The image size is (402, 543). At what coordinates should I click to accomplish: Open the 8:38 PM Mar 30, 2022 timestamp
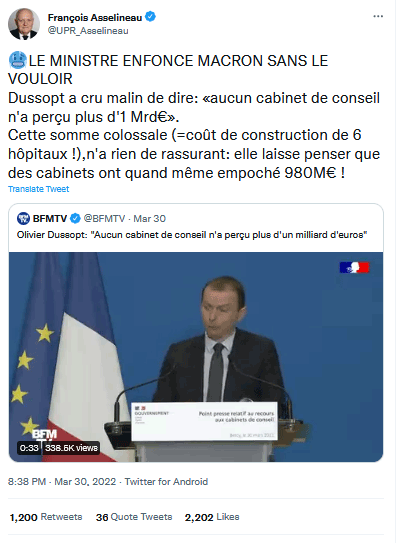62,482
